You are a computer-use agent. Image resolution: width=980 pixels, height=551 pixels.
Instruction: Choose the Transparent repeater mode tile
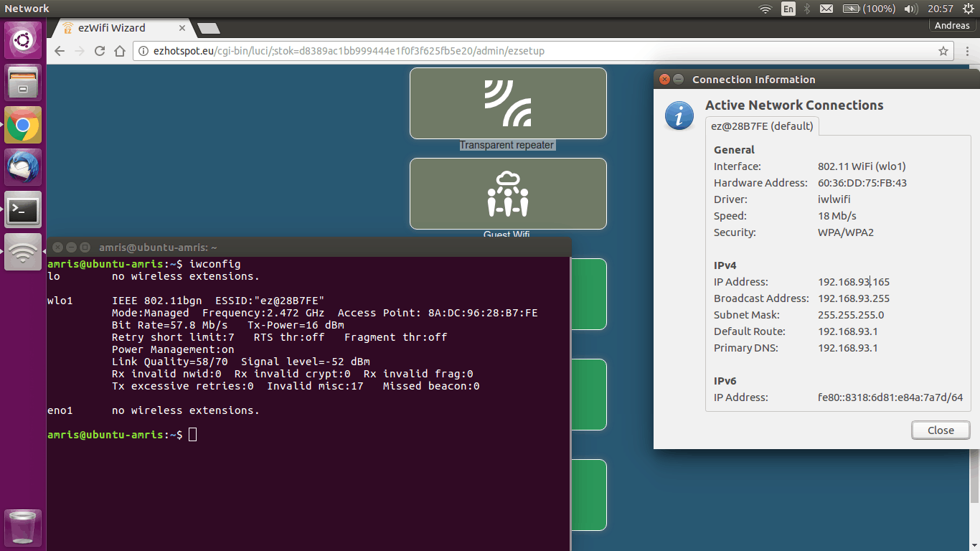pyautogui.click(x=508, y=103)
